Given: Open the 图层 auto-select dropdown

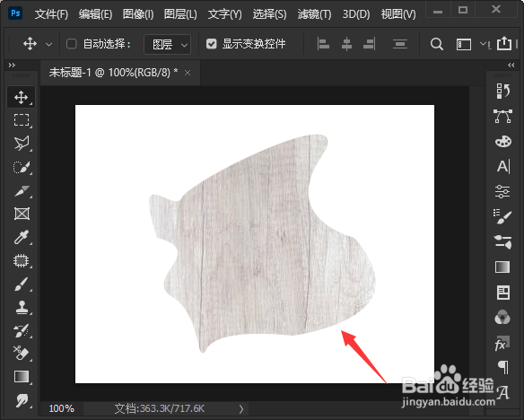Looking at the screenshot, I should 168,44.
